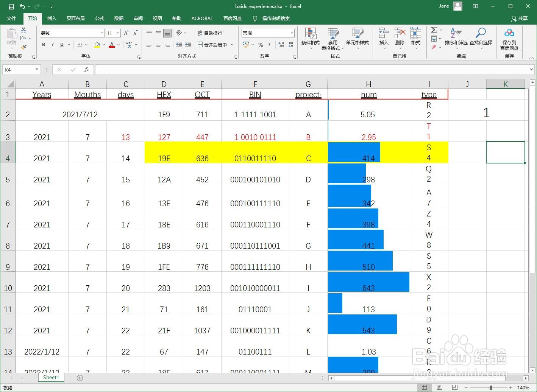Select the Sheet1 tab
537x392 pixels.
(x=51, y=377)
